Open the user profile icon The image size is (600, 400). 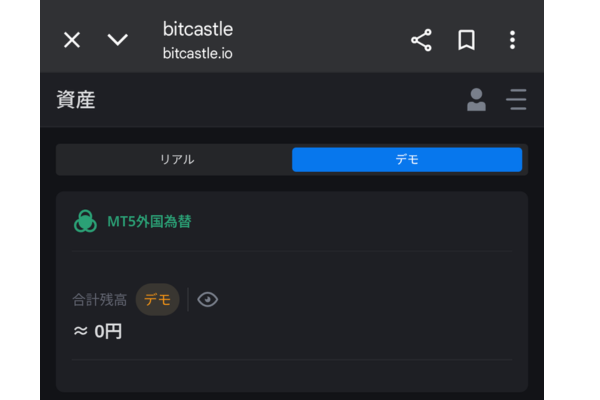476,100
